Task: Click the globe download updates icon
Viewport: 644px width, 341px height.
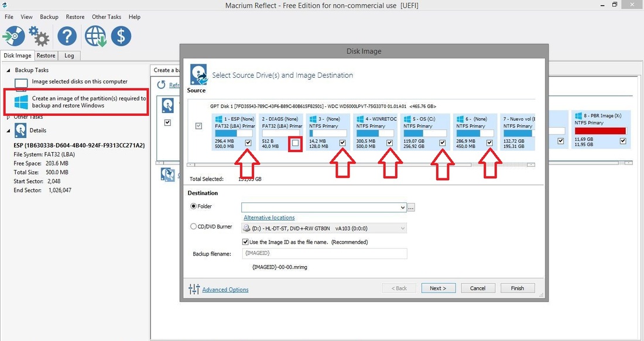Action: [95, 36]
